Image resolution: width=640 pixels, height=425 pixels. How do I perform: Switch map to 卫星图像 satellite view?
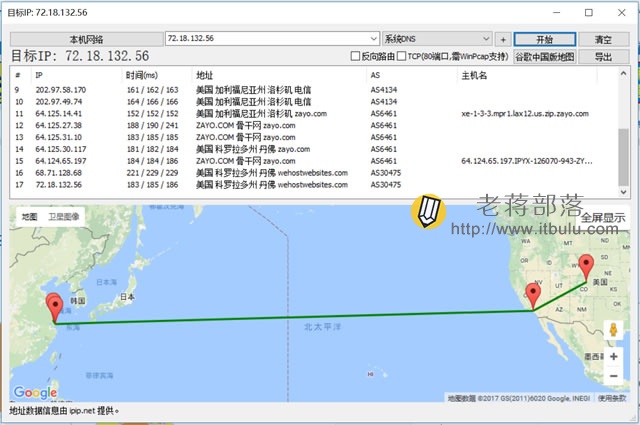[x=64, y=216]
